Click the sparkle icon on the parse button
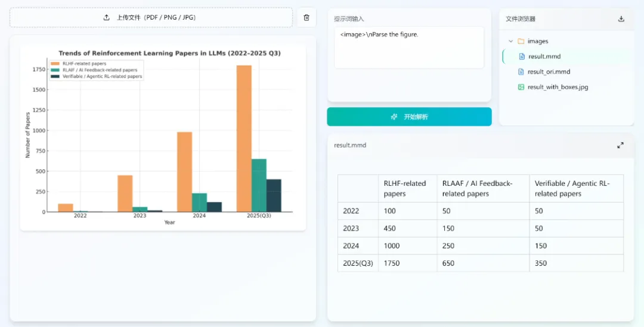The image size is (644, 327). [394, 117]
